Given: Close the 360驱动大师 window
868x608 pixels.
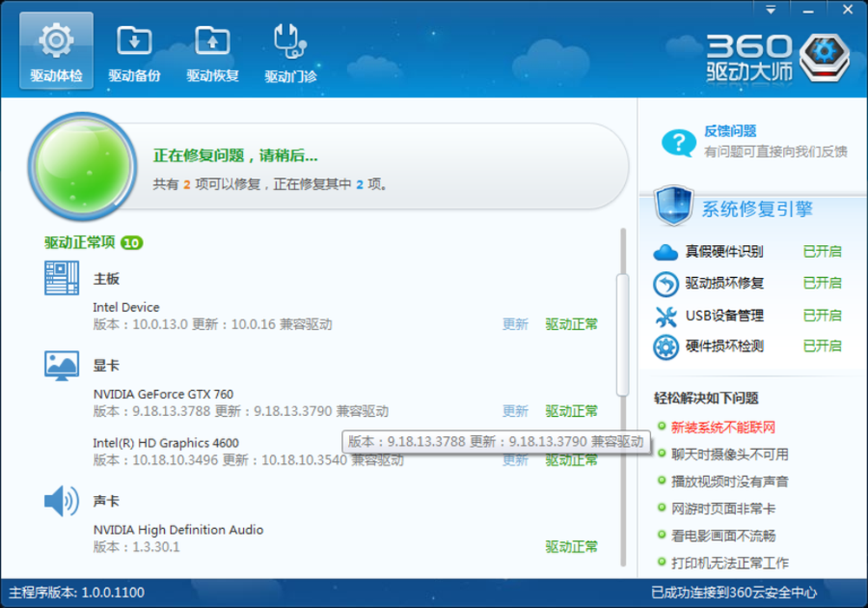Looking at the screenshot, I should 847,10.
